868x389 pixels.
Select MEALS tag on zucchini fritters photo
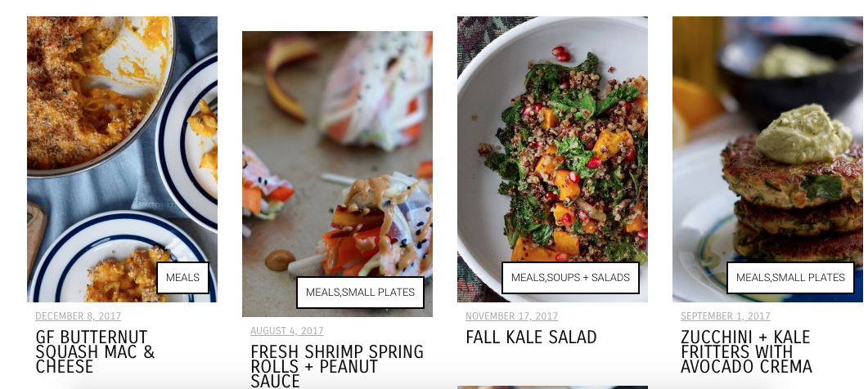753,278
